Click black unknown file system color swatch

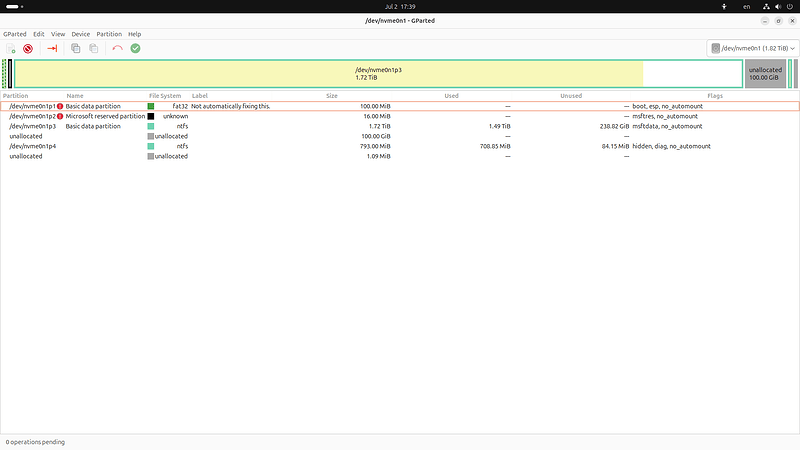tap(151, 116)
